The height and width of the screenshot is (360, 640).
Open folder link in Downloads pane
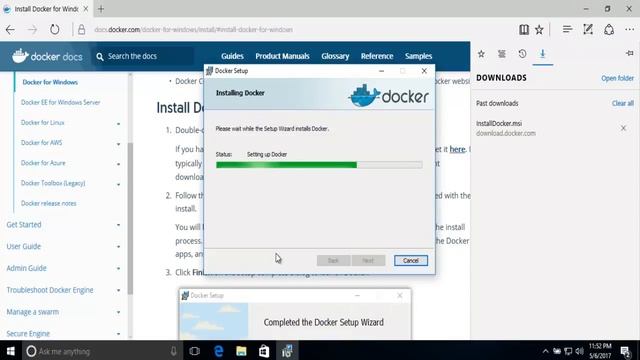[x=617, y=78]
